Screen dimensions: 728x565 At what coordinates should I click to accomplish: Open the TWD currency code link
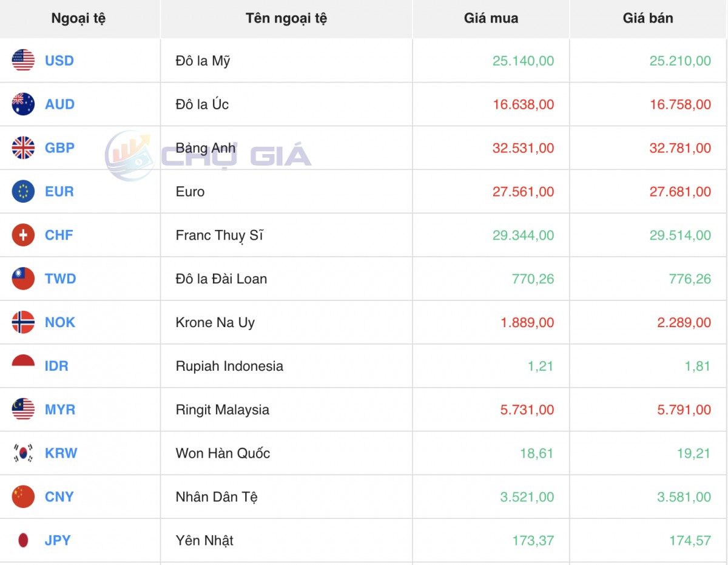[60, 279]
